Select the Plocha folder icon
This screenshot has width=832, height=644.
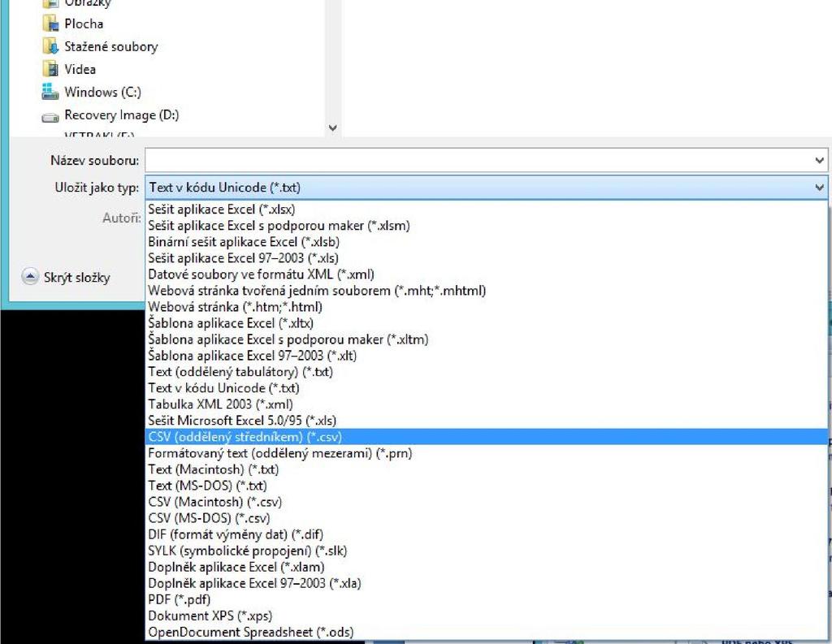[x=50, y=24]
